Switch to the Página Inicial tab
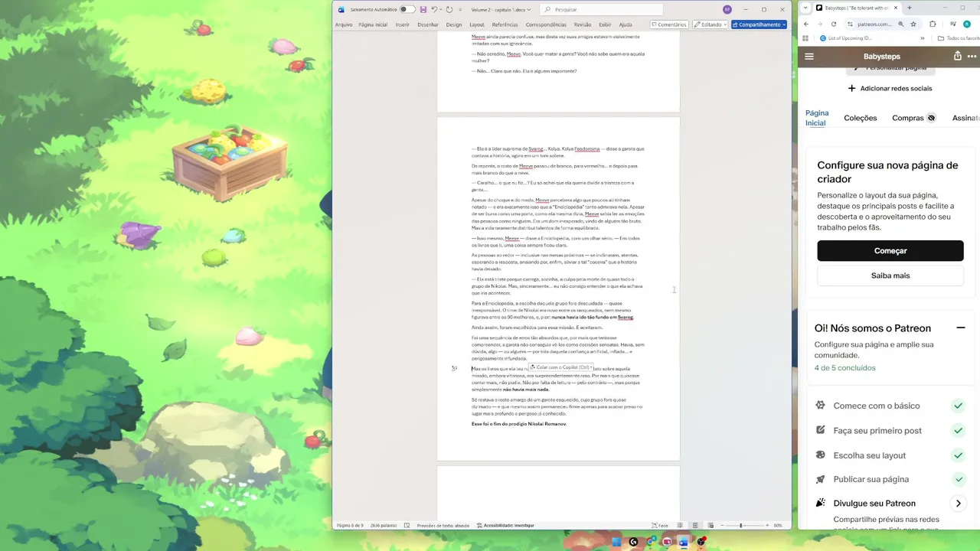Image resolution: width=980 pixels, height=551 pixels. tap(373, 24)
